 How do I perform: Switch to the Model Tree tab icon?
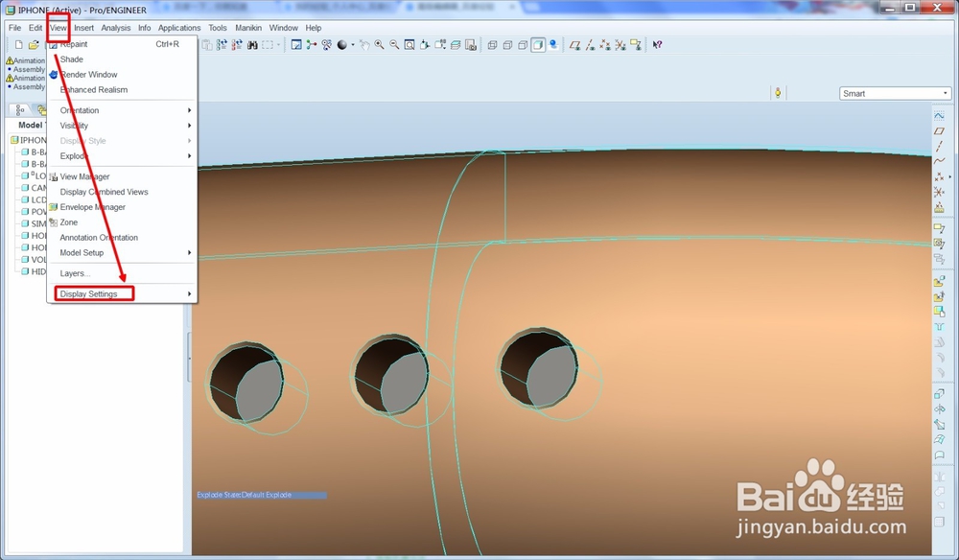point(20,110)
